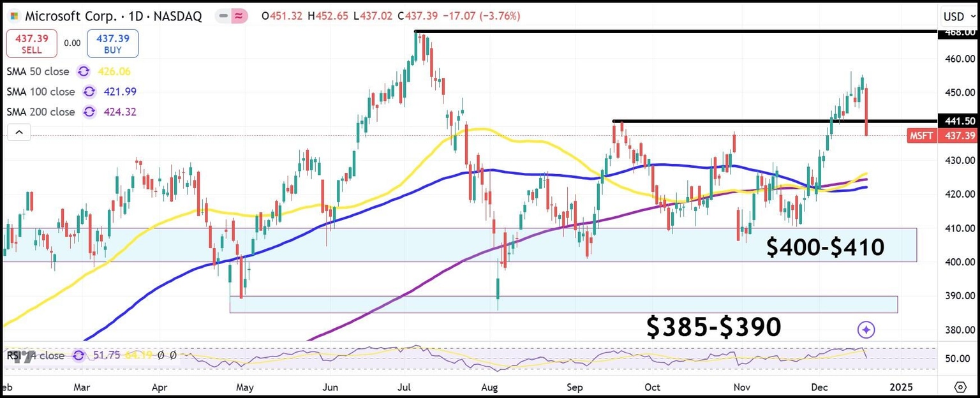Click the $400-$410 zone annotation text
This screenshot has width=980, height=398.
pos(826,247)
